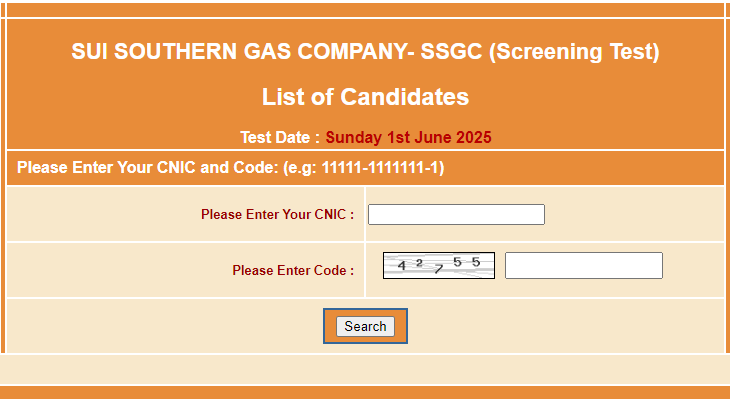
Task: Focus the captcha code entry box
Action: pos(584,265)
